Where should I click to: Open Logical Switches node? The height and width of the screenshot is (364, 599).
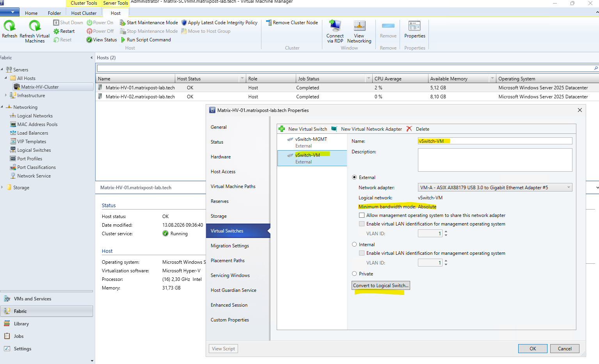(x=34, y=150)
